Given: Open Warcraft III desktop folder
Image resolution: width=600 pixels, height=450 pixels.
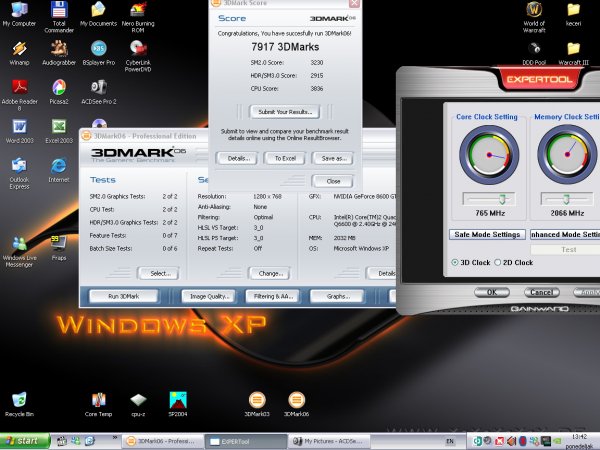Looking at the screenshot, I should pyautogui.click(x=574, y=54).
